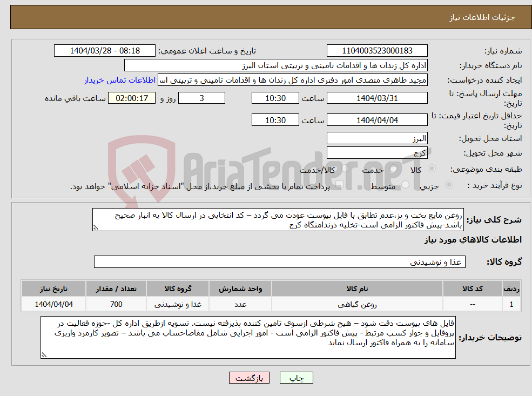Click the اطلاعات کالاهای مورد نیاز heading

[x=473, y=240]
